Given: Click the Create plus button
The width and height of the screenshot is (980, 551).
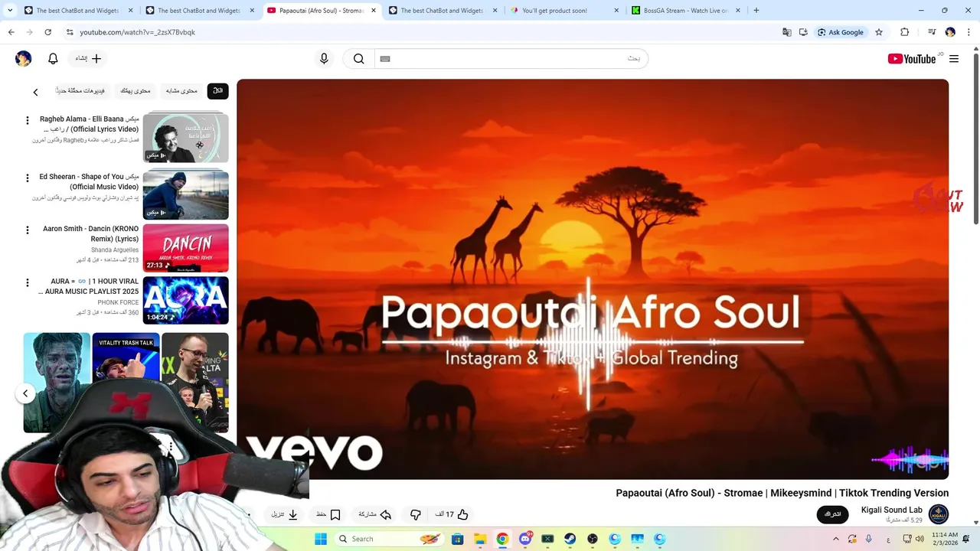Looking at the screenshot, I should pos(88,59).
